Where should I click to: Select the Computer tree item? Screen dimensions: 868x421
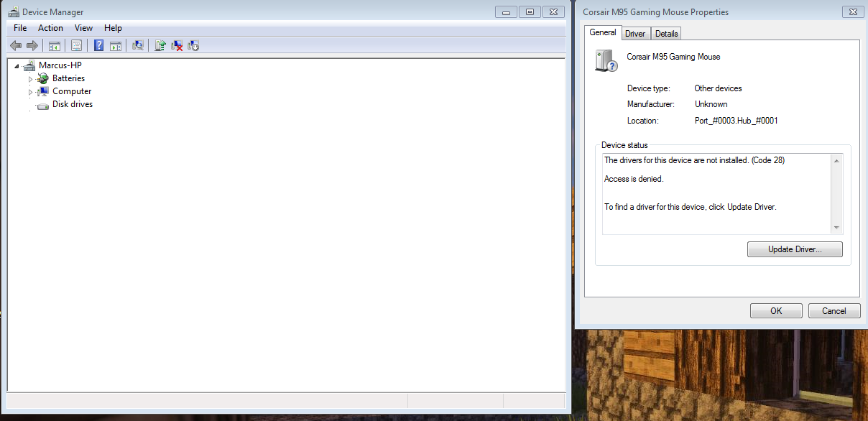coord(72,91)
